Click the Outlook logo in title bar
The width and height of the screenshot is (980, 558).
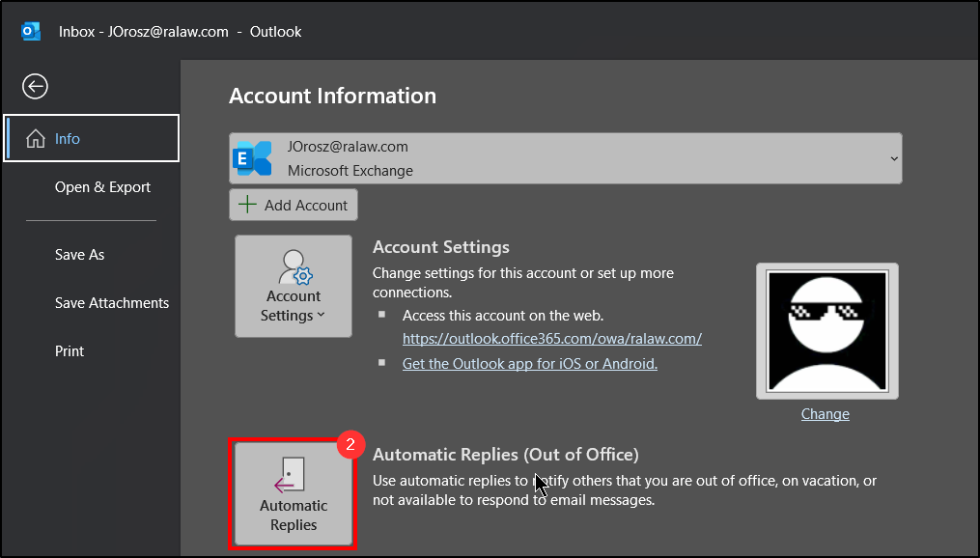(31, 32)
